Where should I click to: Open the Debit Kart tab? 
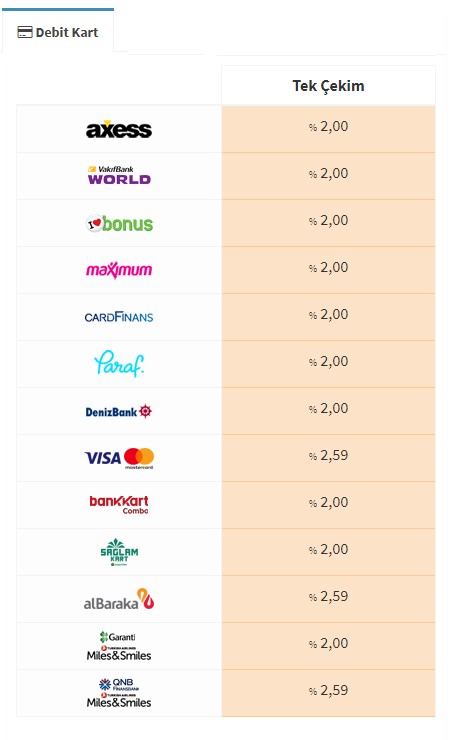coord(58,32)
